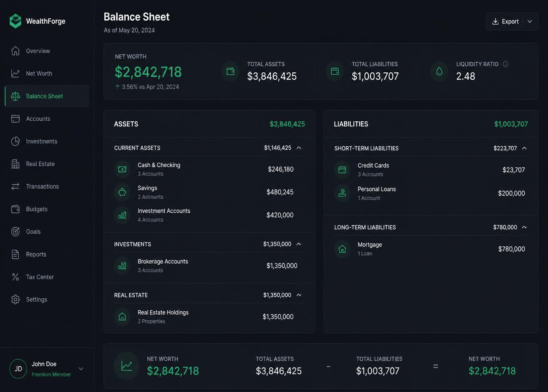Collapse the Short-Term Liabilities section
Screen dimensions: 548x392
tap(524, 148)
